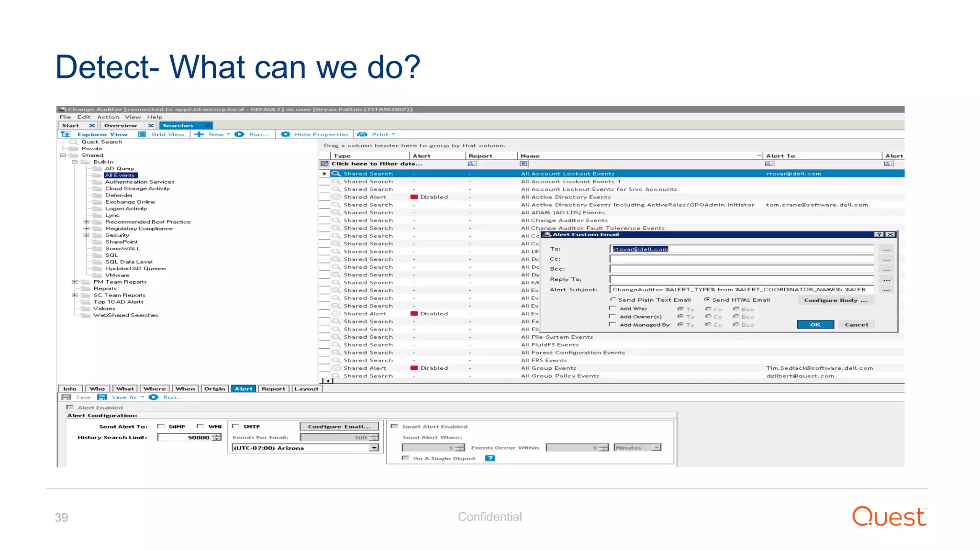Switch to the Layout tab
980x551 pixels.
point(306,389)
